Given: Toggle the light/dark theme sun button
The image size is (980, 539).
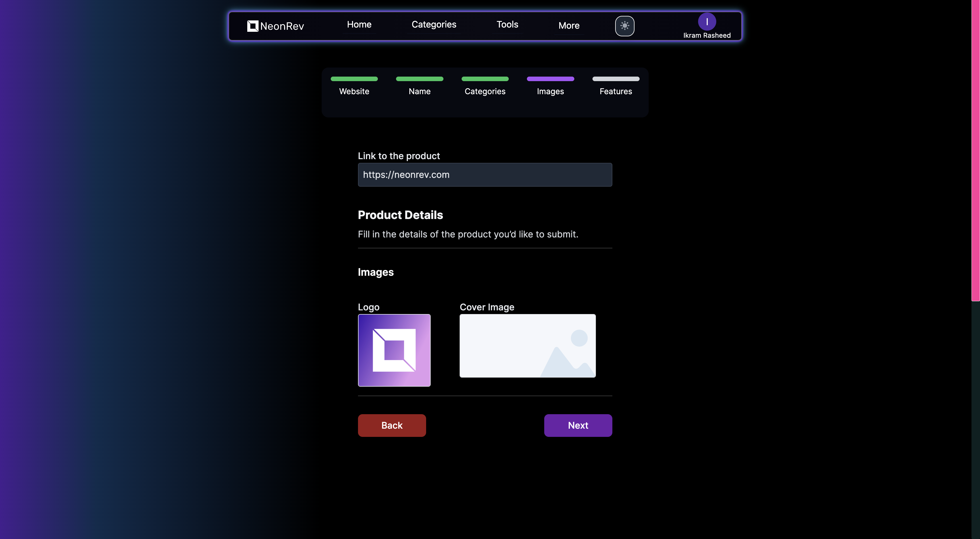Looking at the screenshot, I should coord(624,26).
